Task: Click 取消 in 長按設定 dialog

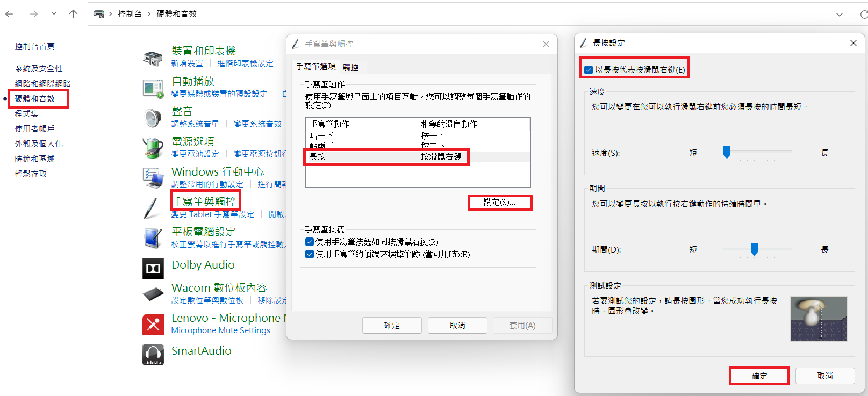Action: click(x=825, y=376)
